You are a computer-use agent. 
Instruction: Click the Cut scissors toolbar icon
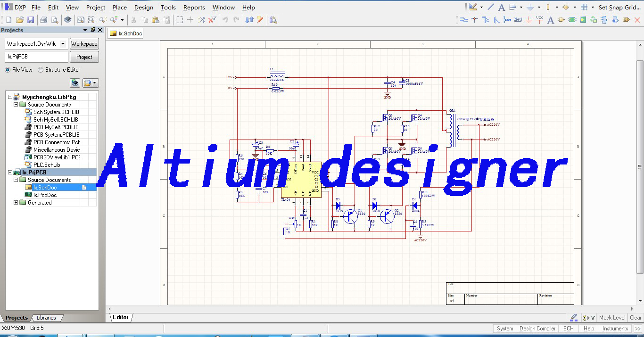click(x=133, y=20)
